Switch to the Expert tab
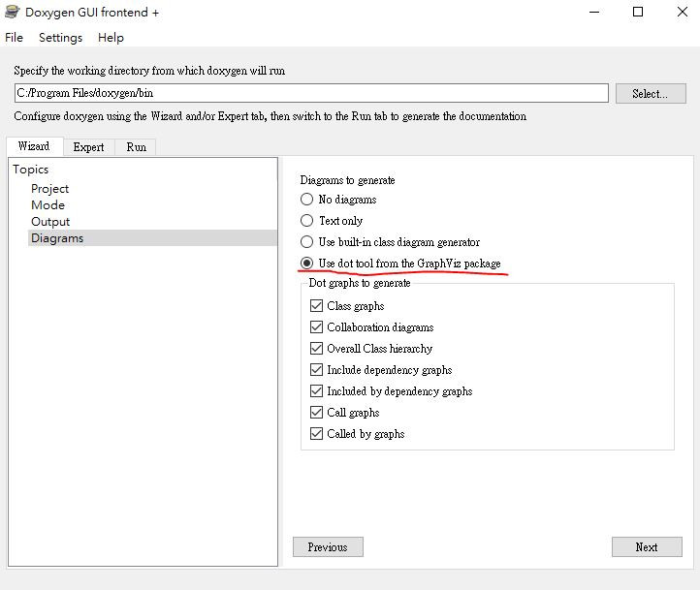The width and height of the screenshot is (700, 590). pyautogui.click(x=89, y=147)
